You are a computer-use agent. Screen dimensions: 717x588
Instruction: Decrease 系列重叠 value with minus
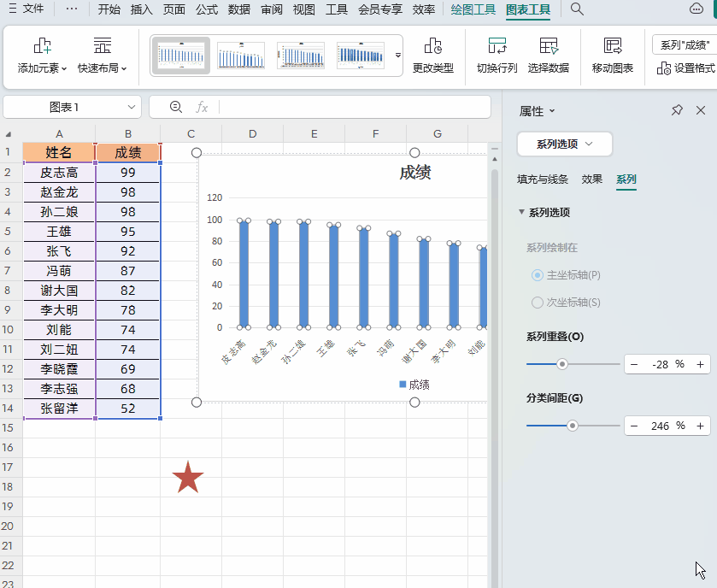pyautogui.click(x=634, y=364)
